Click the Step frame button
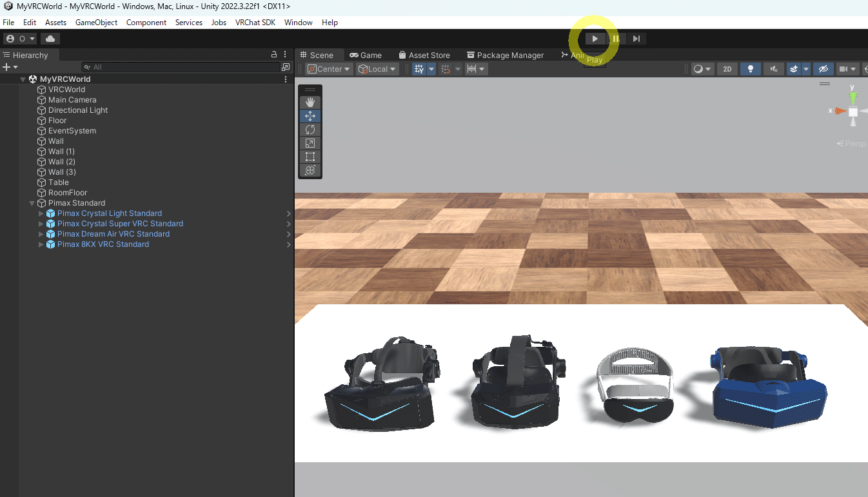The height and width of the screenshot is (497, 868). [636, 39]
